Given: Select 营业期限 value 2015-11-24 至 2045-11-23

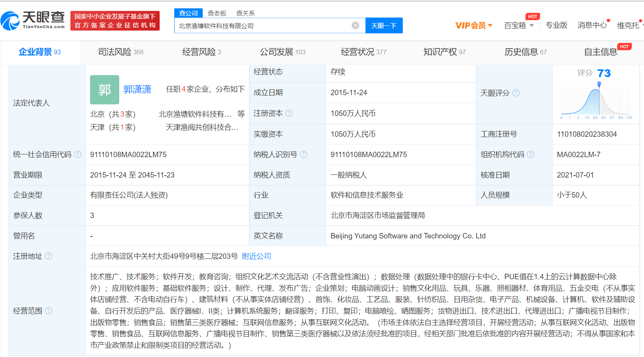Looking at the screenshot, I should click(x=132, y=175).
